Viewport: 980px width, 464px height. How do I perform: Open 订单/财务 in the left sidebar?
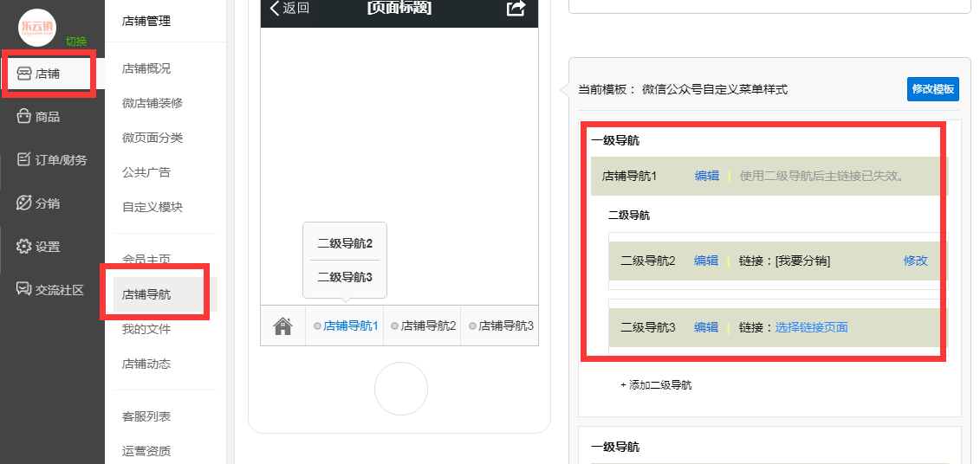coord(51,159)
